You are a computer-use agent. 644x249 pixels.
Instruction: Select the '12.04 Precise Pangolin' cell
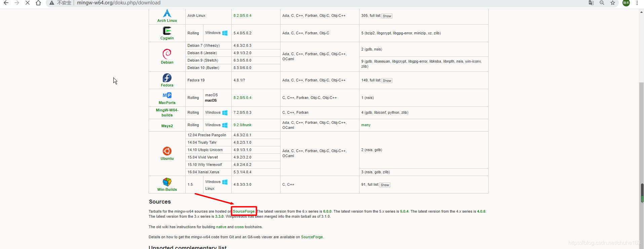209,135
